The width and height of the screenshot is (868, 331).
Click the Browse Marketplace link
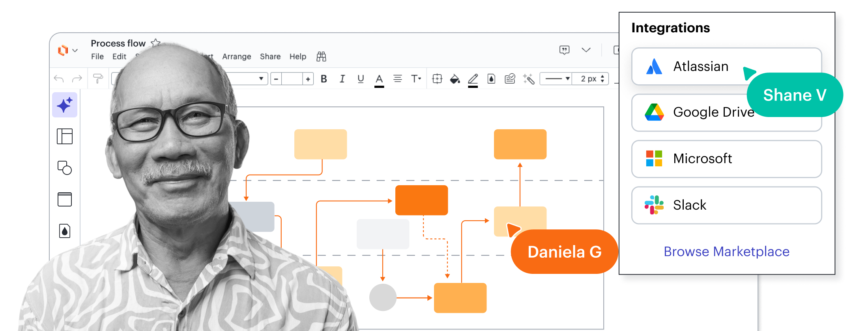[x=726, y=251]
